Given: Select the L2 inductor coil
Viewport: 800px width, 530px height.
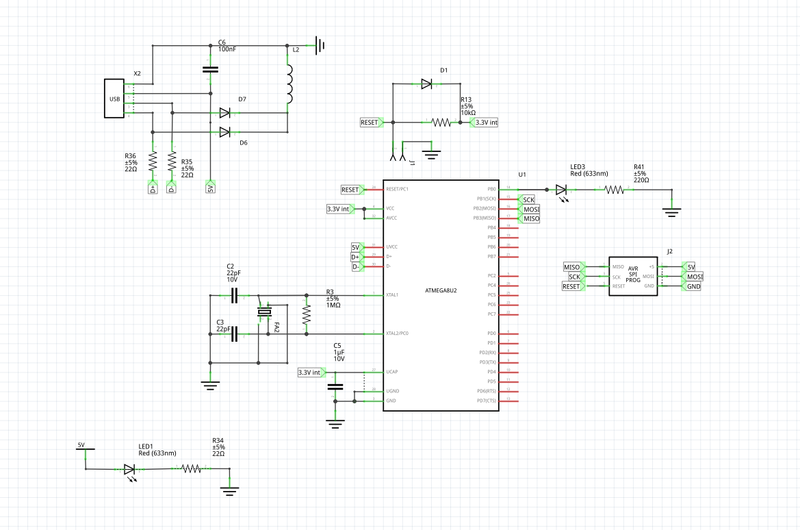Looking at the screenshot, I should (289, 84).
